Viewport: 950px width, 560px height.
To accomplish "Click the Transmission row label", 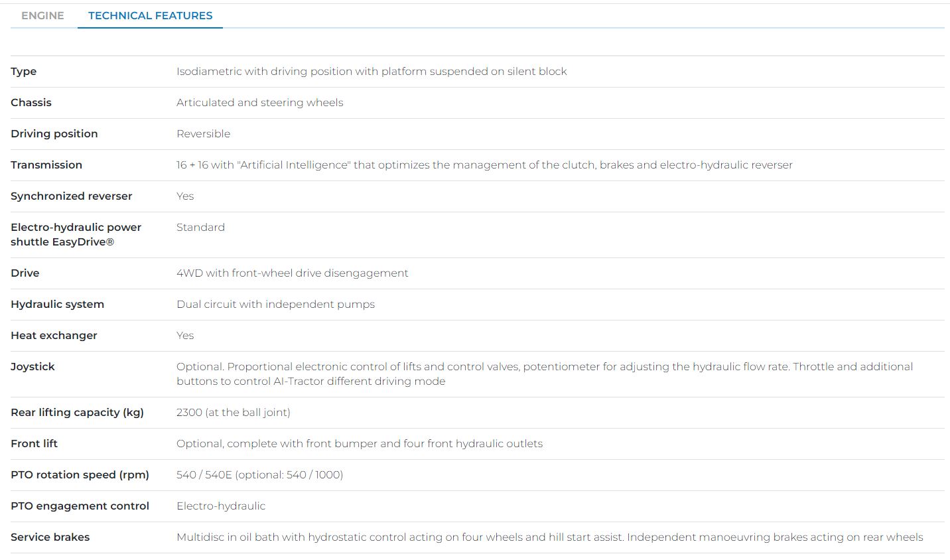I will tap(46, 165).
